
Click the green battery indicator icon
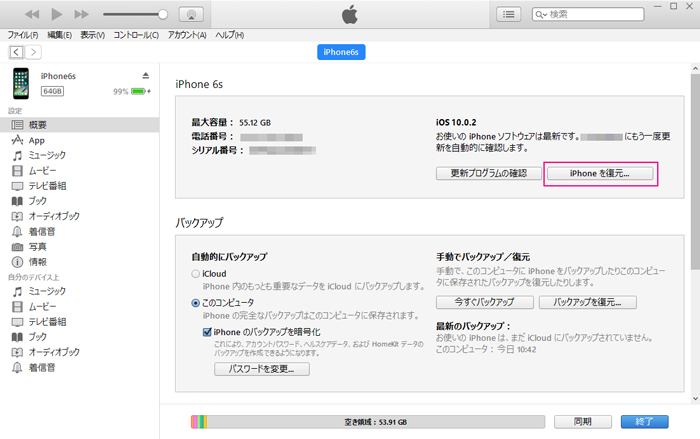tap(139, 92)
